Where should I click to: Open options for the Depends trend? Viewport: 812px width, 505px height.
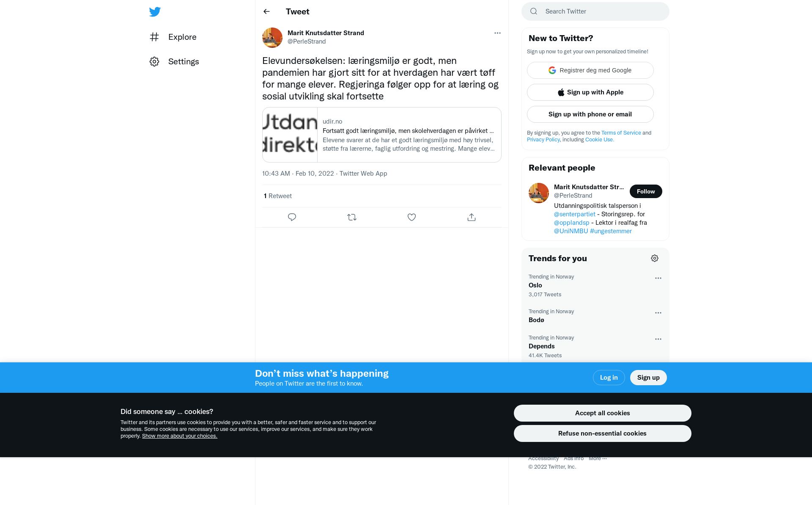click(x=658, y=339)
